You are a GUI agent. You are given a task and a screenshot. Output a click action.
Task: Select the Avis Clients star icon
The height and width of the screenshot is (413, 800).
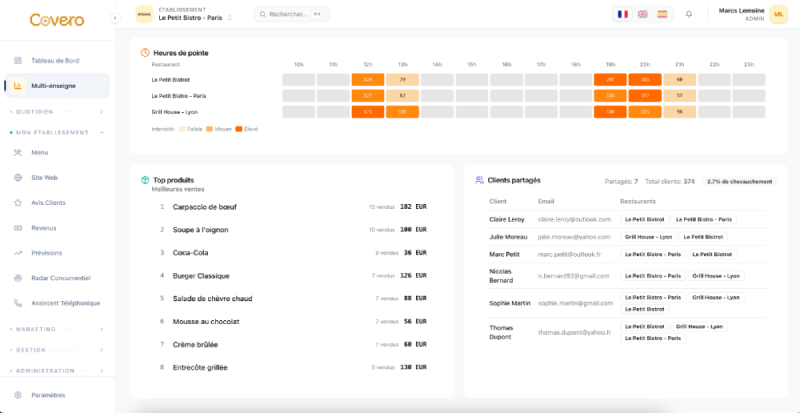coord(18,202)
